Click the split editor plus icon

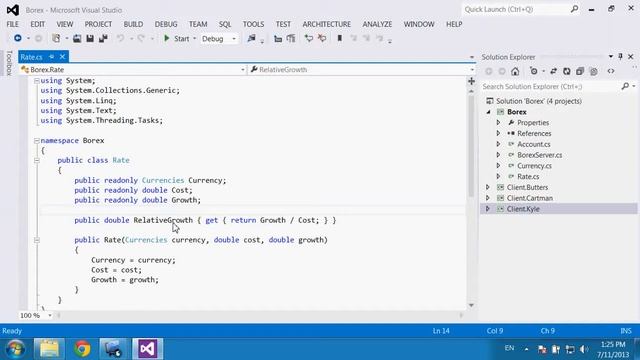(x=471, y=81)
